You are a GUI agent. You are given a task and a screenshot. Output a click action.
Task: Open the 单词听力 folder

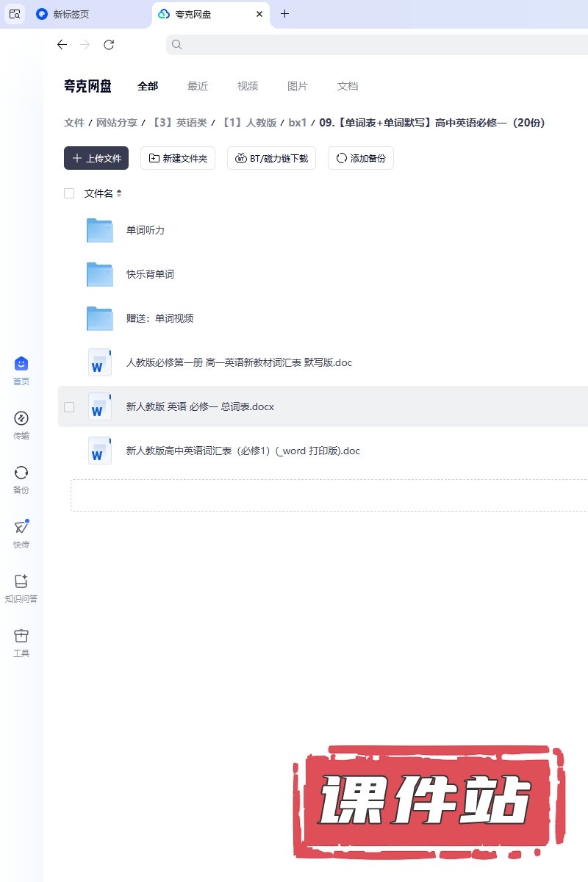coord(145,230)
